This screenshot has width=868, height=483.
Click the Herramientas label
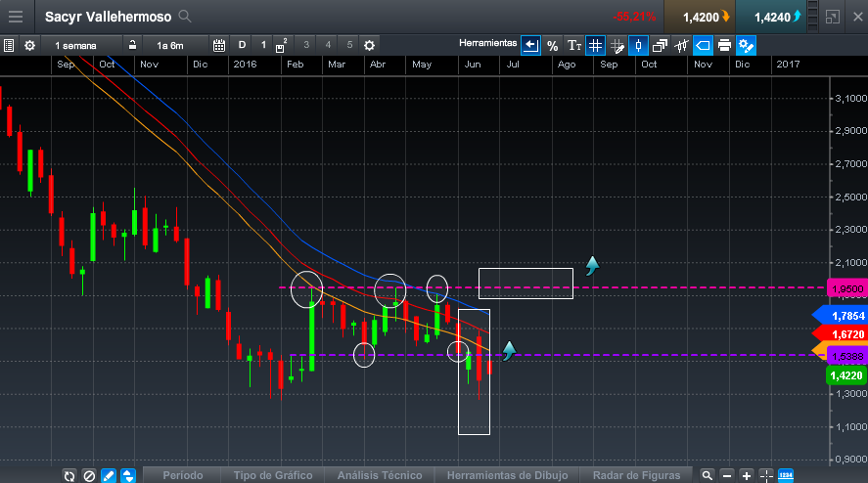coord(487,43)
